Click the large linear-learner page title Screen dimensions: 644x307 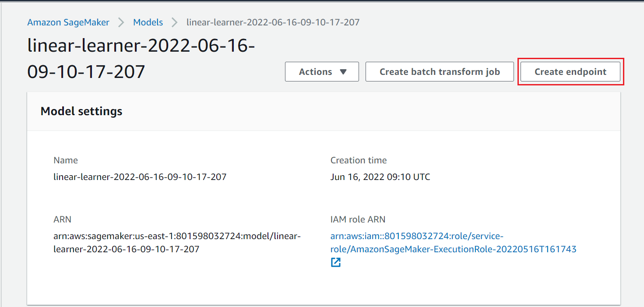tap(141, 59)
